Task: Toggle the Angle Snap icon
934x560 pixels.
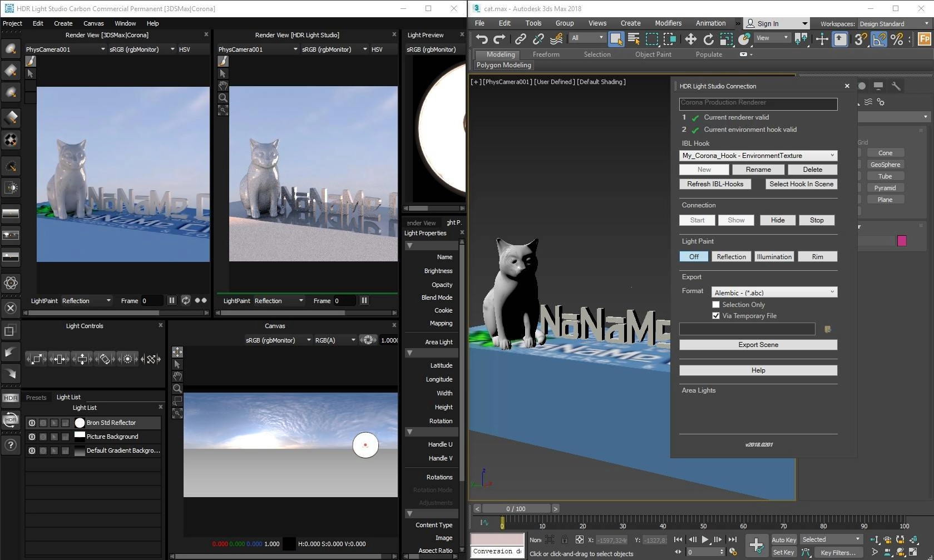Action: click(x=879, y=39)
